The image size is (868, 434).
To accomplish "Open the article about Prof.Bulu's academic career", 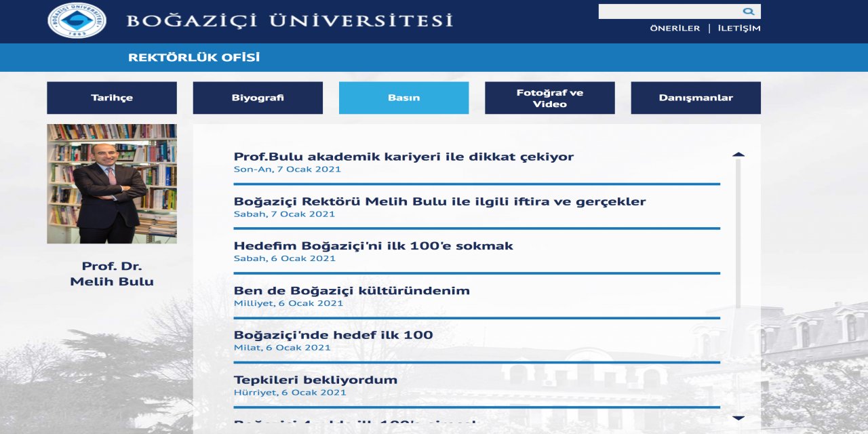I will [x=403, y=156].
